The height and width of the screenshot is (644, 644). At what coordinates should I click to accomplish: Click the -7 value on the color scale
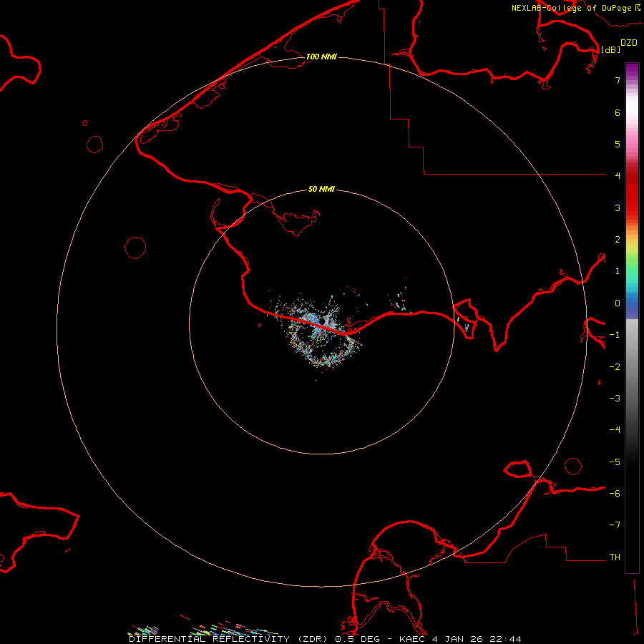click(x=615, y=525)
